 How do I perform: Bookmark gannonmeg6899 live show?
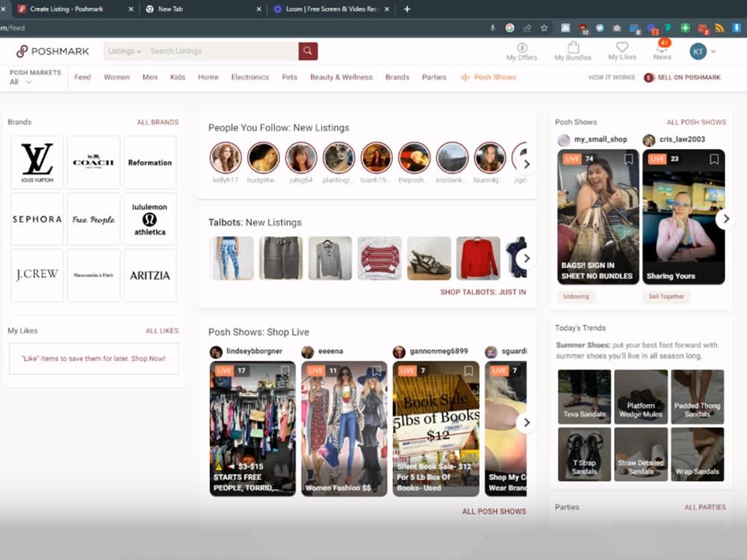468,370
